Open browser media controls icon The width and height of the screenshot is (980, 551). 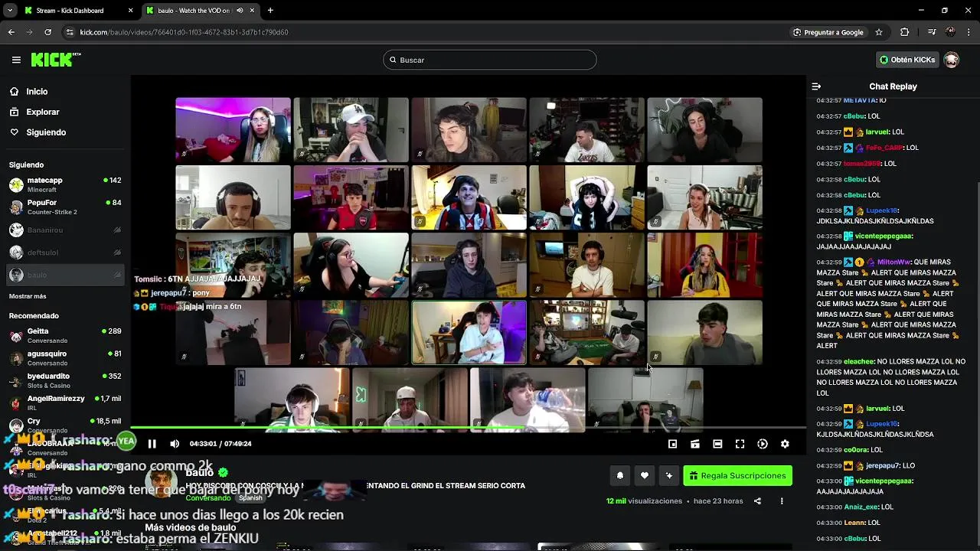point(931,32)
